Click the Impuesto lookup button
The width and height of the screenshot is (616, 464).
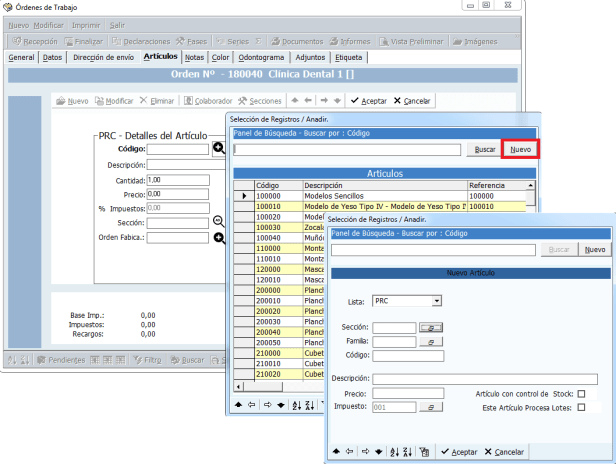pyautogui.click(x=430, y=408)
